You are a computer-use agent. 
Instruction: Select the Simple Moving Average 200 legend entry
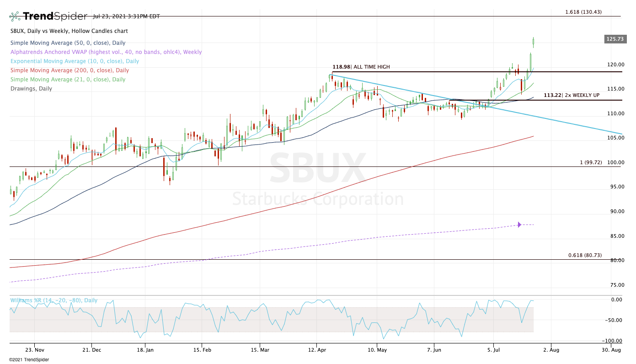(69, 70)
